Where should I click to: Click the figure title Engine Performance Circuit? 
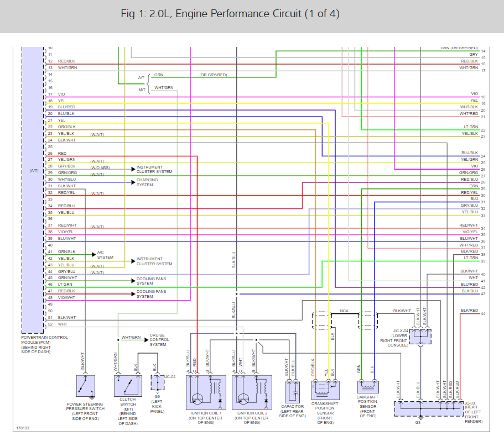pos(230,14)
